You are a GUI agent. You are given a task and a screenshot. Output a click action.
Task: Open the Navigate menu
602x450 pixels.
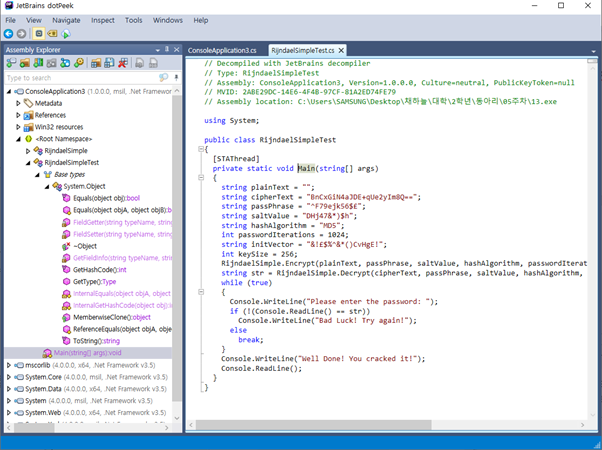coord(66,20)
